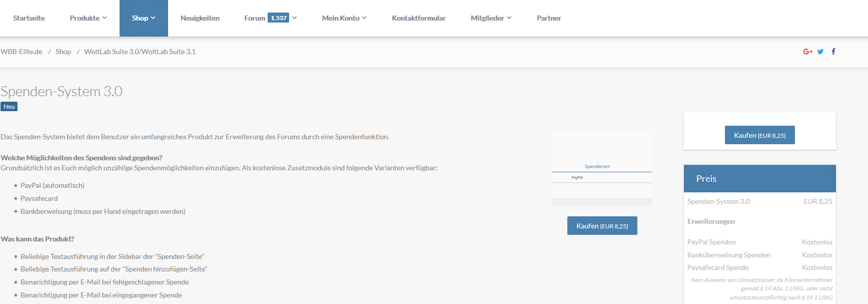Image resolution: width=868 pixels, height=304 pixels.
Task: Share page on Google Plus
Action: tap(807, 52)
